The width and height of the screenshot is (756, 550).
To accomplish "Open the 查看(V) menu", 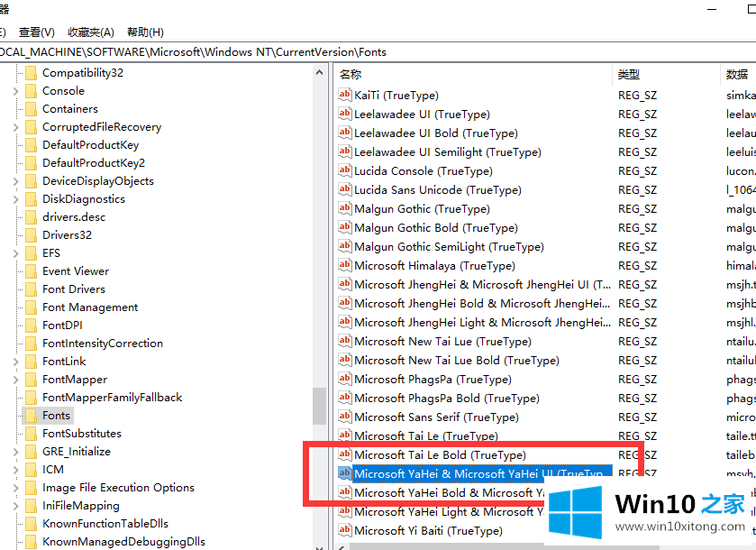I will point(37,32).
